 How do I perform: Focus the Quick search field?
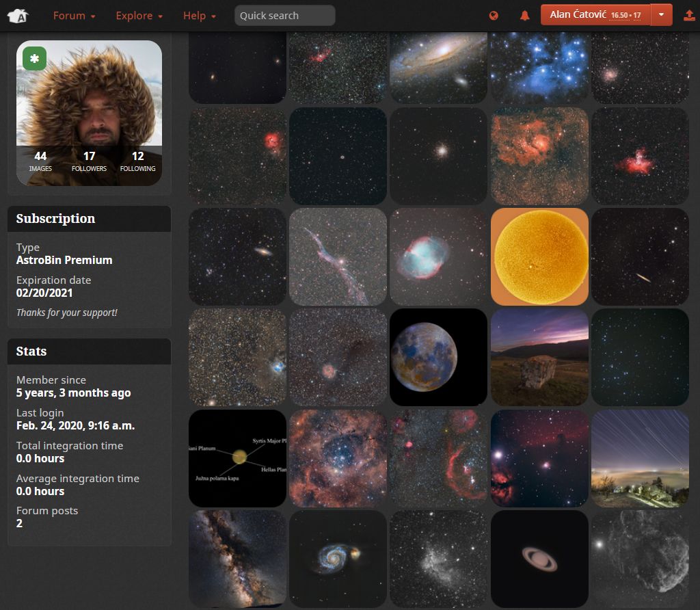pyautogui.click(x=284, y=16)
